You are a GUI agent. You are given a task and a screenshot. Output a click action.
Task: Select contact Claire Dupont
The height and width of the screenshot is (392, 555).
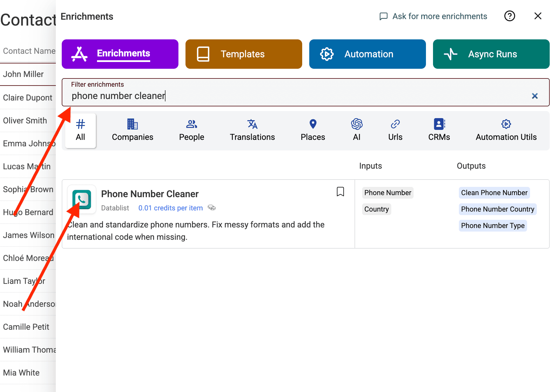(x=27, y=97)
